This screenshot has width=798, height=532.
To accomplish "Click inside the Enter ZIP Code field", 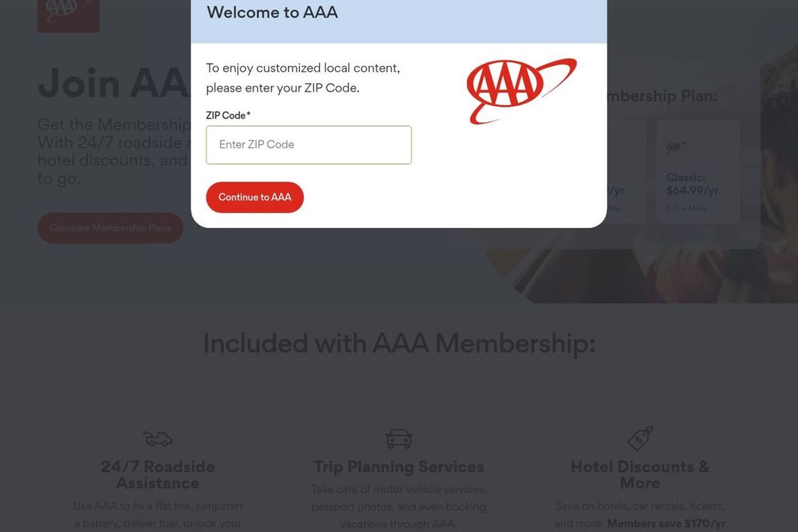I will (x=308, y=144).
